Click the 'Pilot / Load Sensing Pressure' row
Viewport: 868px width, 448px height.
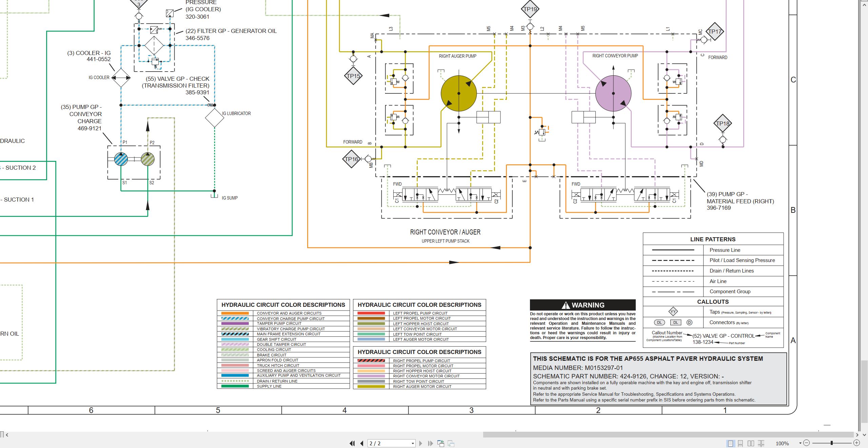click(x=713, y=260)
